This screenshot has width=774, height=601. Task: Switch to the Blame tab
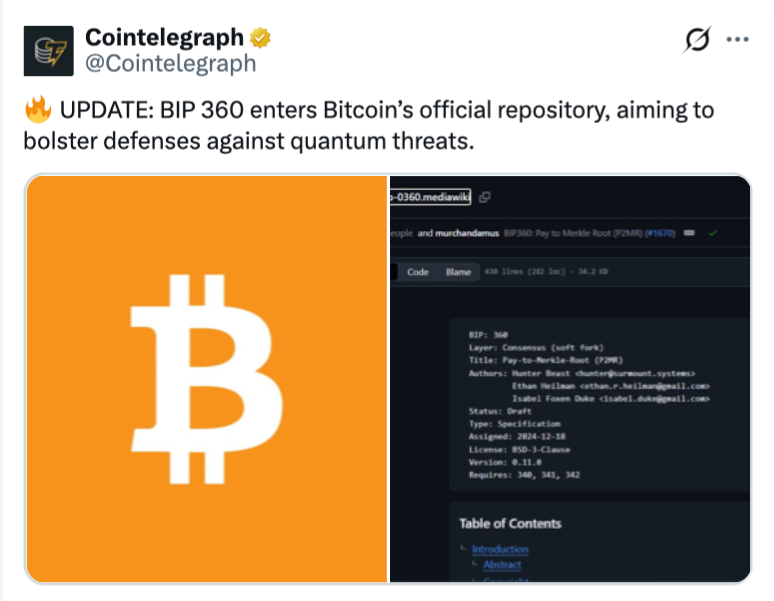click(x=458, y=272)
